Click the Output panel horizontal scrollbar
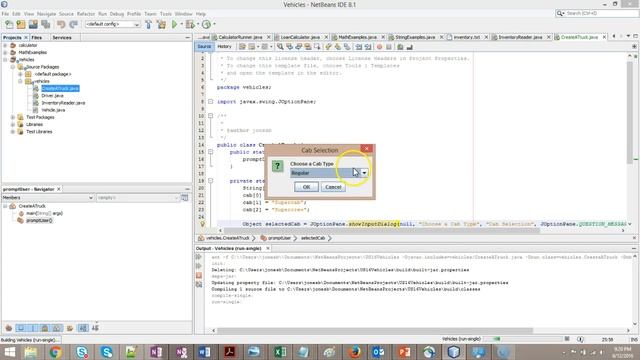 click(x=375, y=330)
